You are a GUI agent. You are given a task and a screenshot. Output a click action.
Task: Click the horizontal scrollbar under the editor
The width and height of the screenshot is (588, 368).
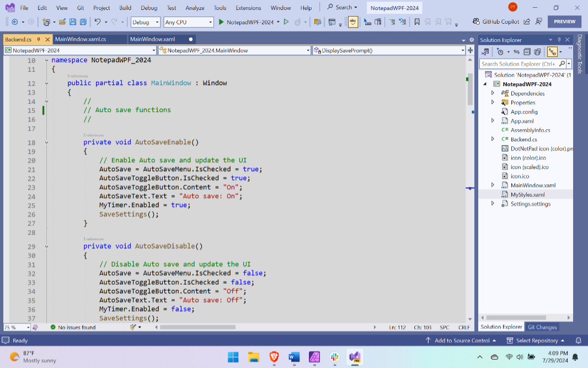point(197,327)
